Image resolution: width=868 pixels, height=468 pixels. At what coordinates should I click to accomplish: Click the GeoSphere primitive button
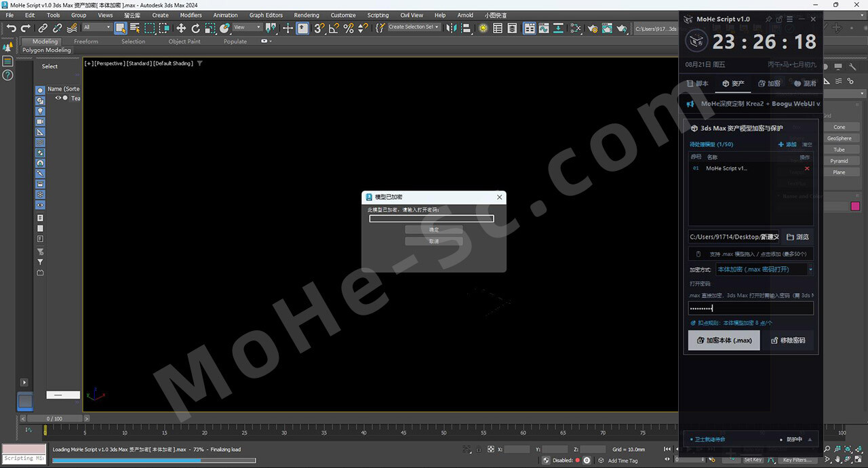[839, 138]
